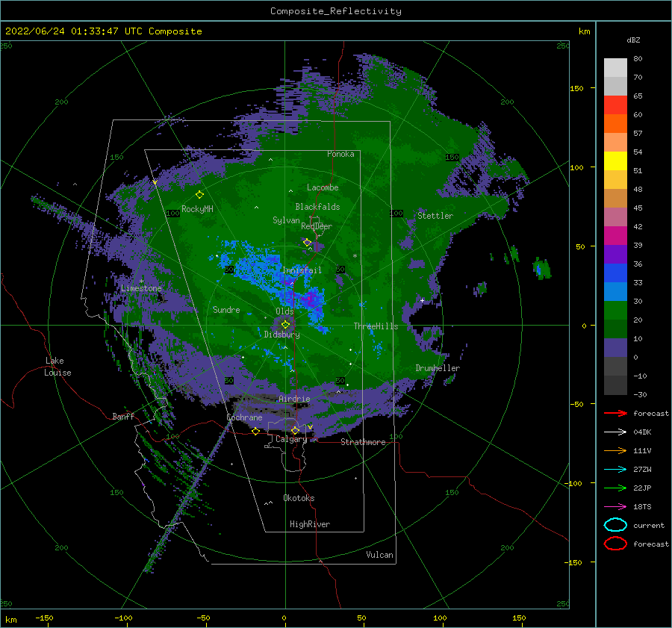Click the Sundre label
The height and width of the screenshot is (628, 672).
click(226, 309)
